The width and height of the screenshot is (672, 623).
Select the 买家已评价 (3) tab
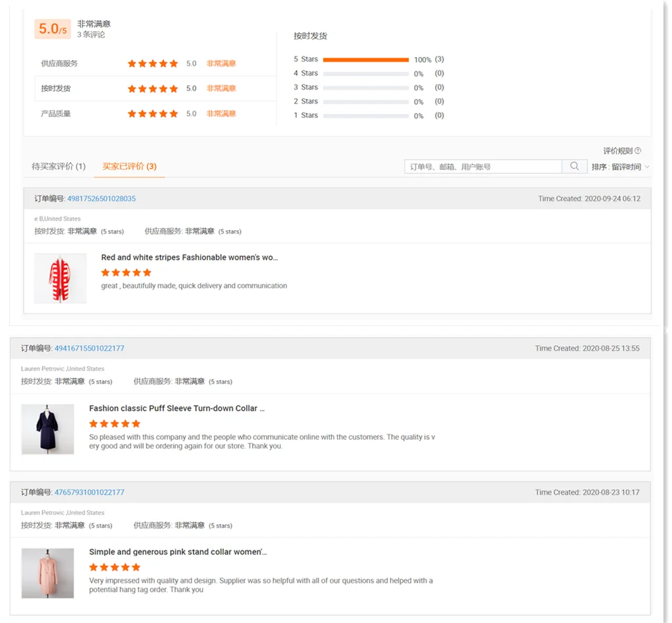129,167
